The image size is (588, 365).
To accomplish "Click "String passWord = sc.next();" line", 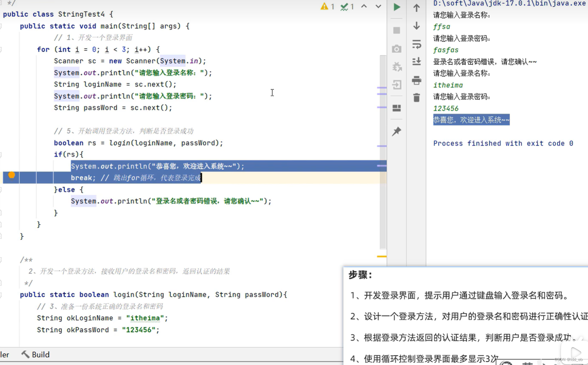I will [x=113, y=108].
